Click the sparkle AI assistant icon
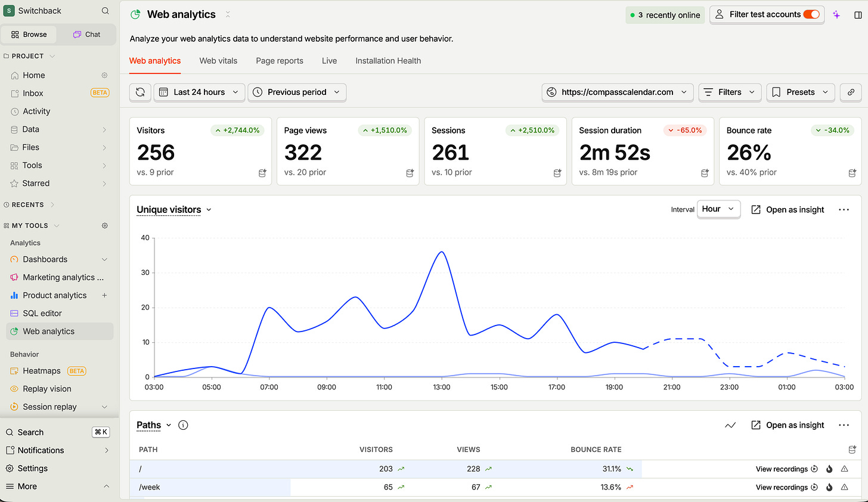The image size is (868, 502). pos(836,15)
